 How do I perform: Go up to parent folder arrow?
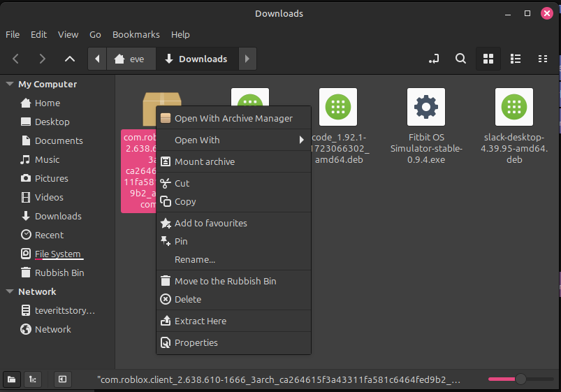click(x=69, y=59)
